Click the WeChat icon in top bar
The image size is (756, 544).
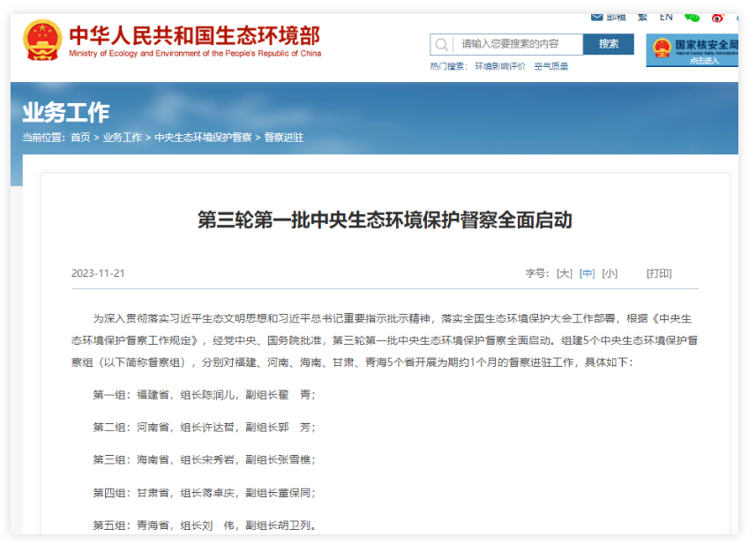coord(692,18)
